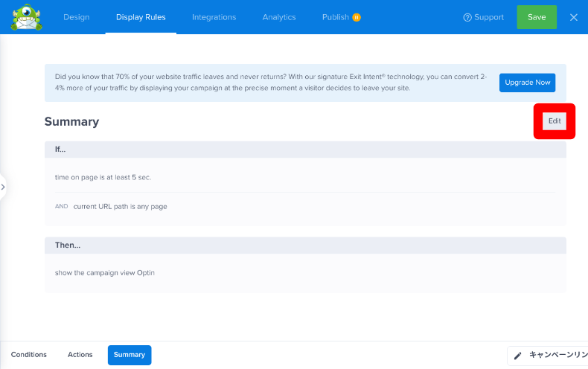The height and width of the screenshot is (369, 588).
Task: Open the Actions view in the bottom bar
Action: tap(80, 355)
